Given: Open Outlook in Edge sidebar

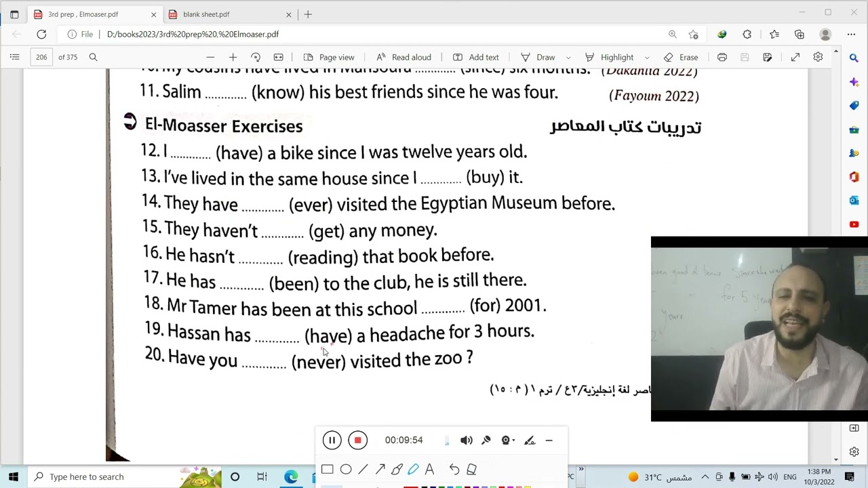Looking at the screenshot, I should (x=854, y=201).
